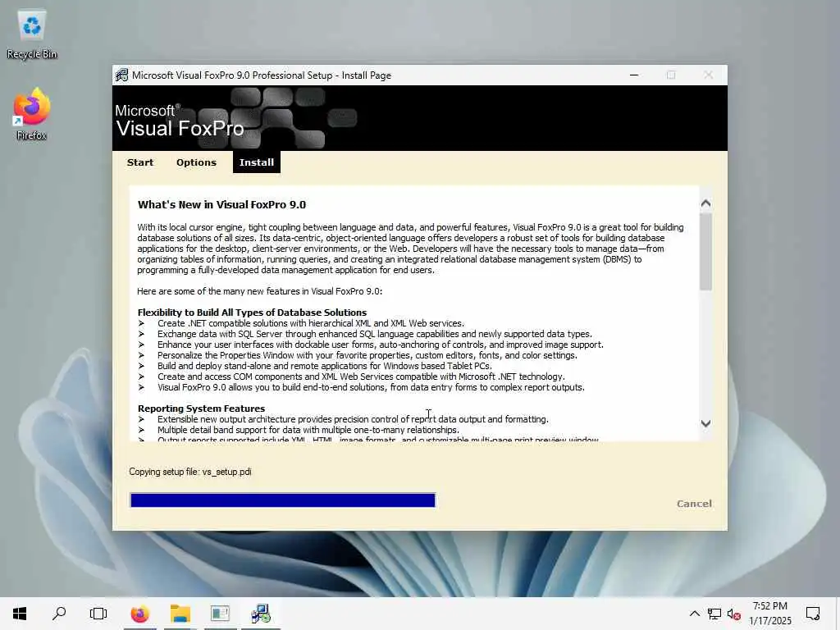The width and height of the screenshot is (840, 630).
Task: Open File Explorer from the taskbar
Action: (x=180, y=614)
